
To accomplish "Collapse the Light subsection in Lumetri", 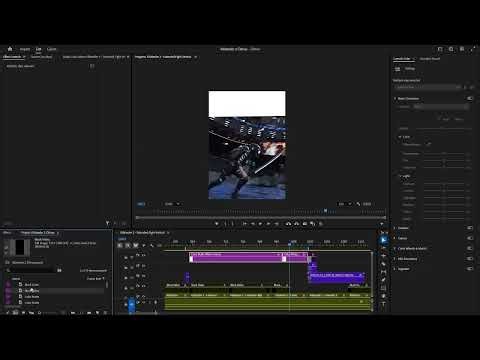I will 400,176.
